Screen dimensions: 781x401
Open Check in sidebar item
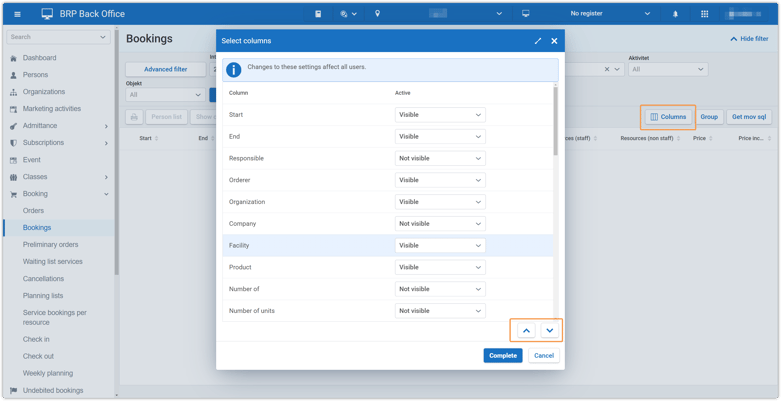(36, 339)
